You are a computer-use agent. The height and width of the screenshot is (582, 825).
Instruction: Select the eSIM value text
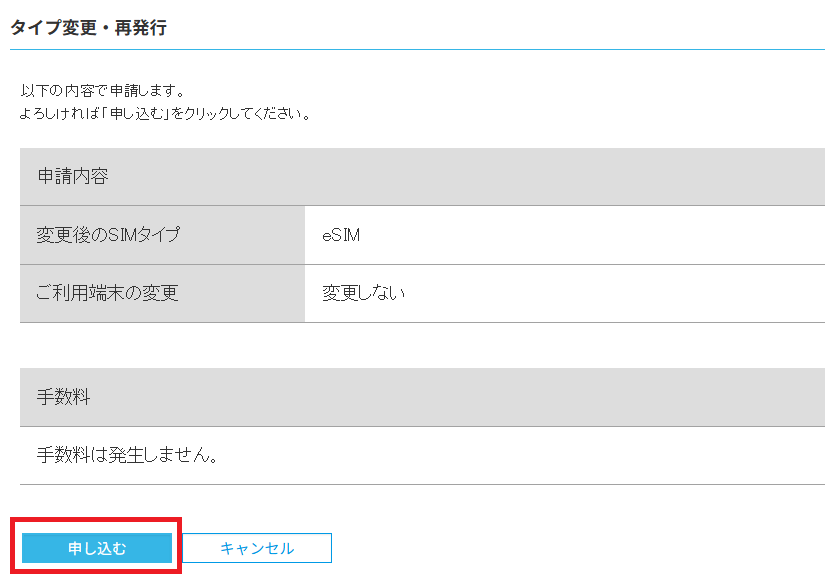pyautogui.click(x=341, y=235)
